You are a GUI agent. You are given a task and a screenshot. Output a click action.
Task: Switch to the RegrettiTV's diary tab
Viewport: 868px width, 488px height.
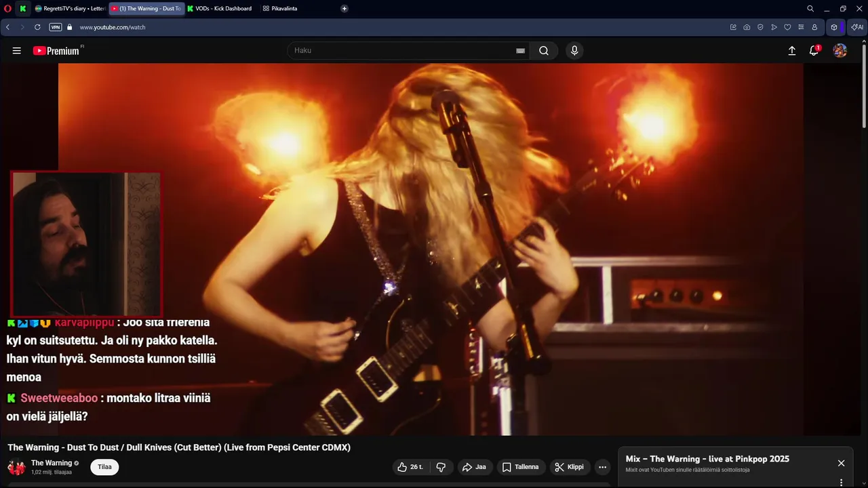70,9
